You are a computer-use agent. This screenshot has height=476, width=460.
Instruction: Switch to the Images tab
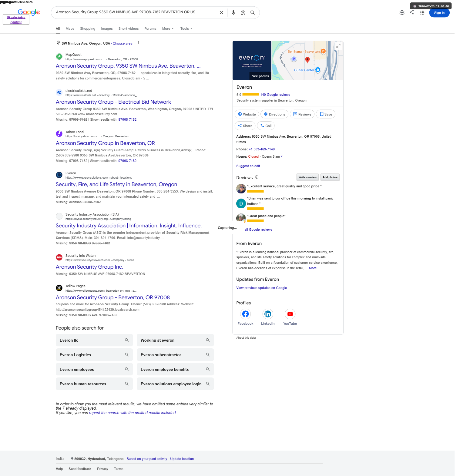pyautogui.click(x=107, y=28)
